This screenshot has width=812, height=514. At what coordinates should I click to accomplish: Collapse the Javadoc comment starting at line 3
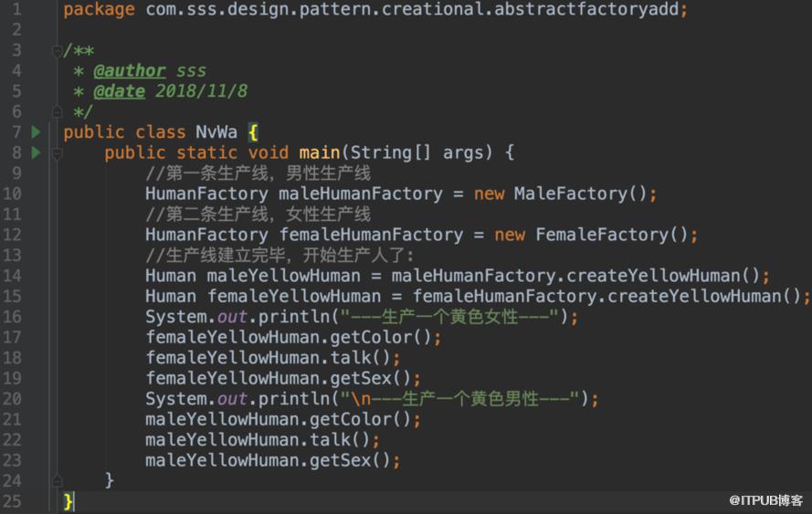[x=57, y=51]
